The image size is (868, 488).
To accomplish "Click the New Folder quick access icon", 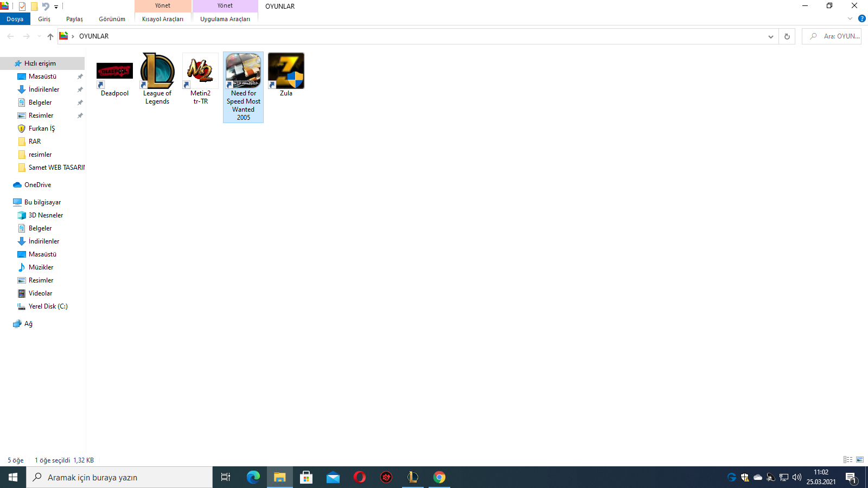I will pos(34,7).
